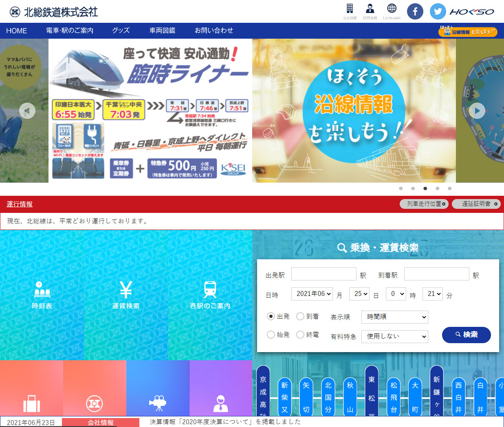
Task: Open the Facebook page icon
Action: (x=415, y=11)
